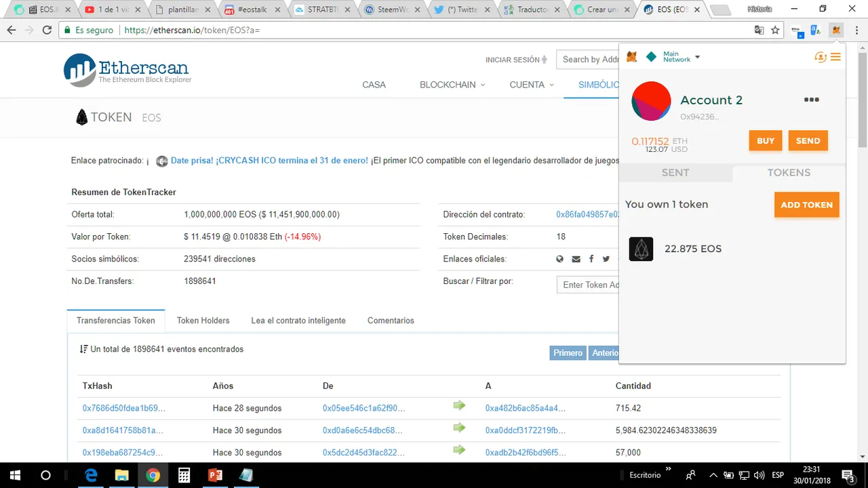Reload the page with refresh icon

click(47, 30)
